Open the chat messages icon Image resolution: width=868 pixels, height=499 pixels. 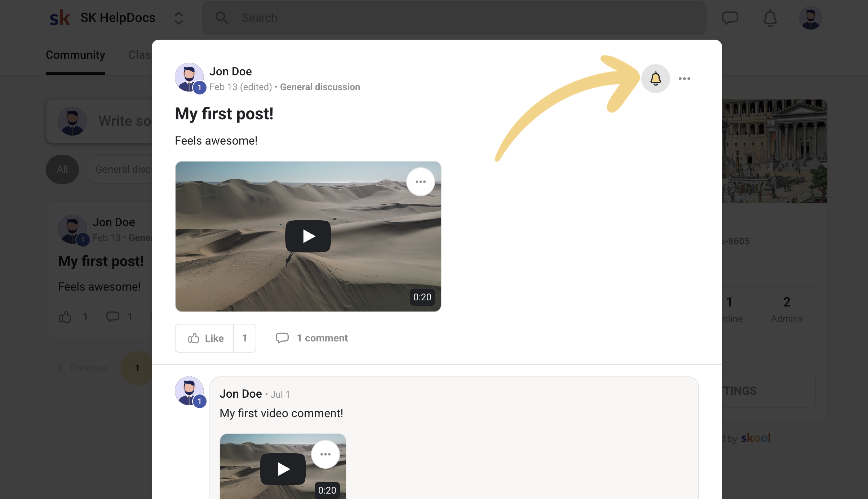(730, 18)
